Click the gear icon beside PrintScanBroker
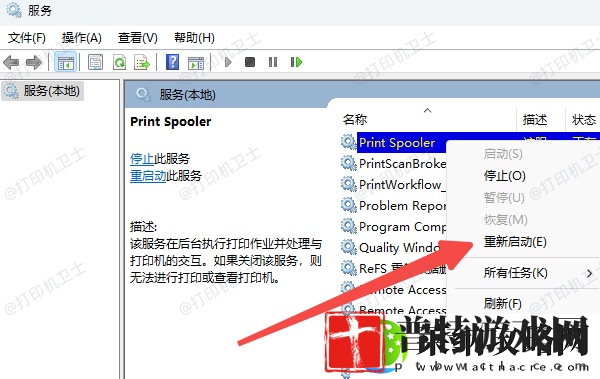 tap(349, 163)
